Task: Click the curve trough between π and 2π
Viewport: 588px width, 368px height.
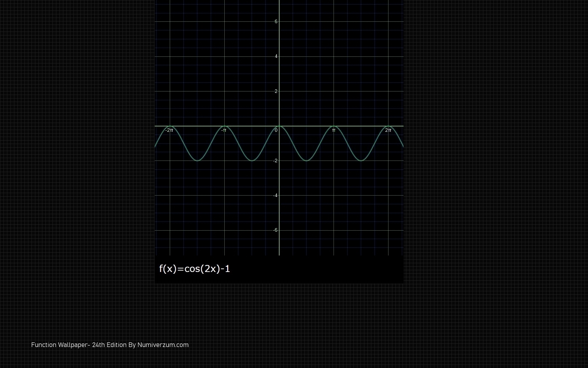Action: (x=361, y=161)
